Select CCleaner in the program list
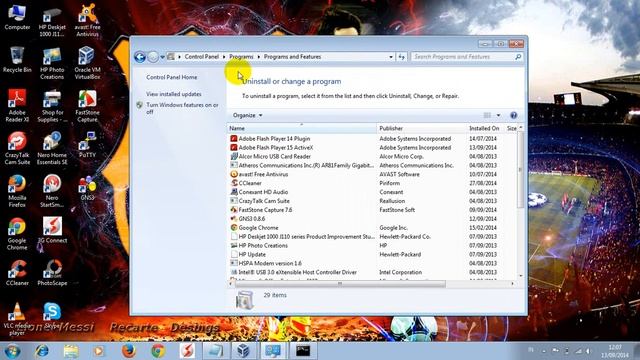The image size is (640, 360). point(371,183)
